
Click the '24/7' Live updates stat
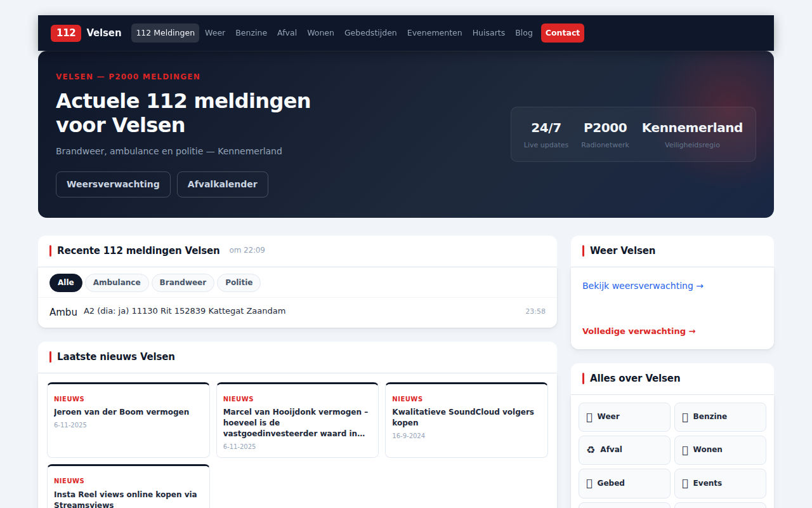coord(546,135)
